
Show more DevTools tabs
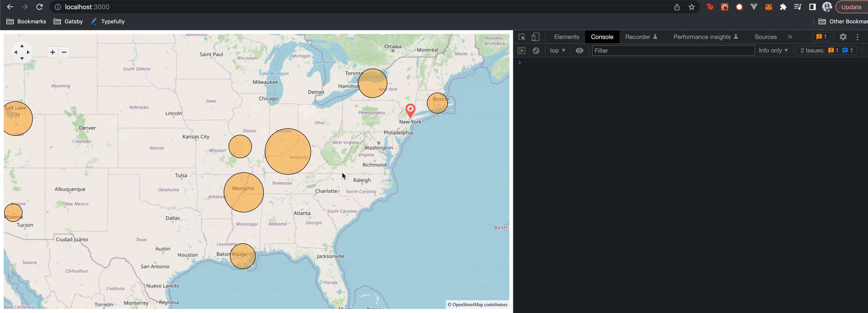[x=790, y=37]
